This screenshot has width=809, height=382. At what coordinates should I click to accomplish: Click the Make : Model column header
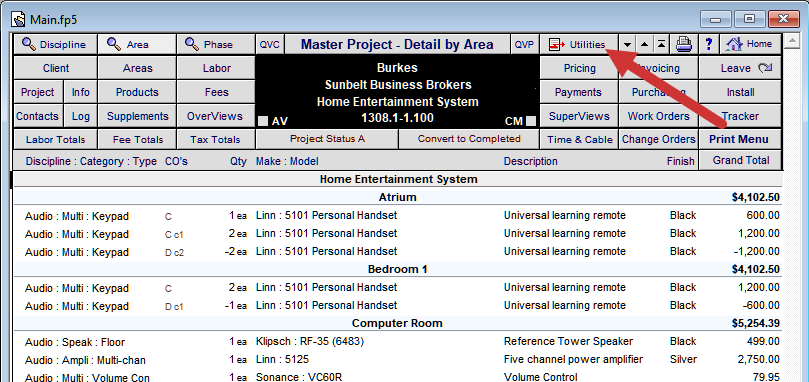(x=287, y=162)
